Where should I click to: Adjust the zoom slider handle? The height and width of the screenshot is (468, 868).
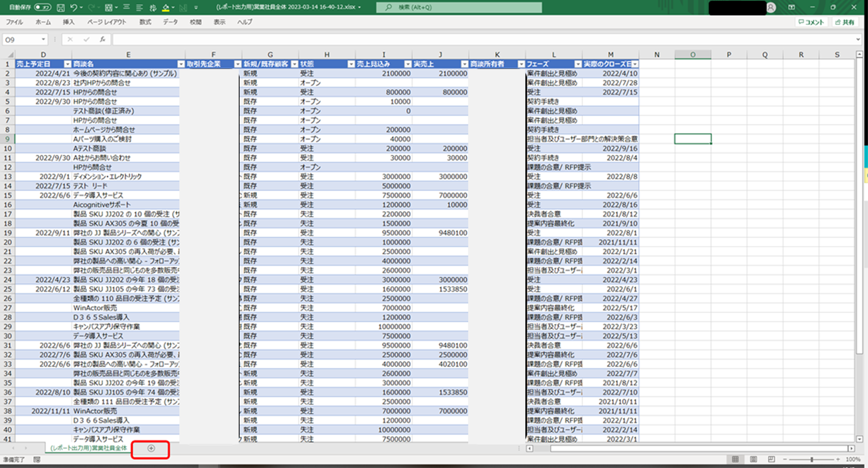812,459
